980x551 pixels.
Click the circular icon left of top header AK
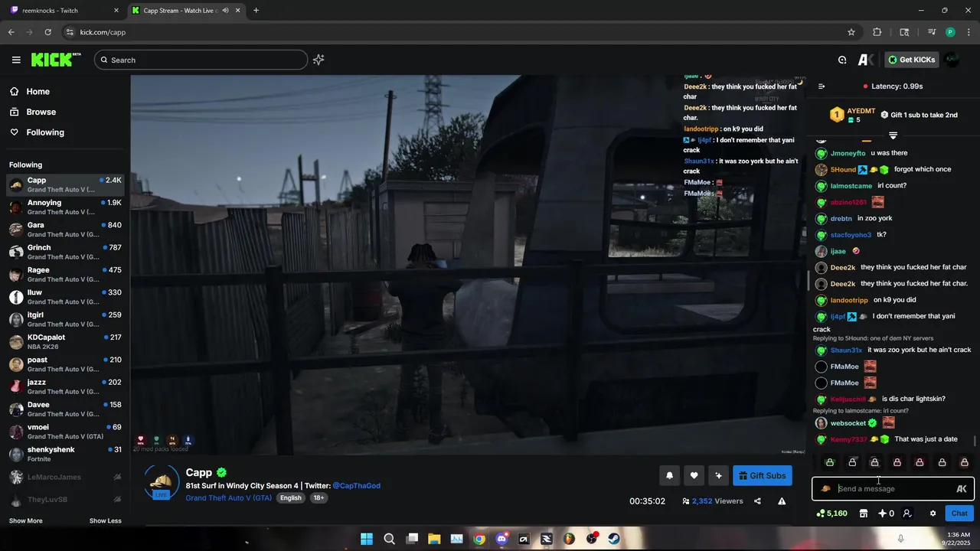842,60
